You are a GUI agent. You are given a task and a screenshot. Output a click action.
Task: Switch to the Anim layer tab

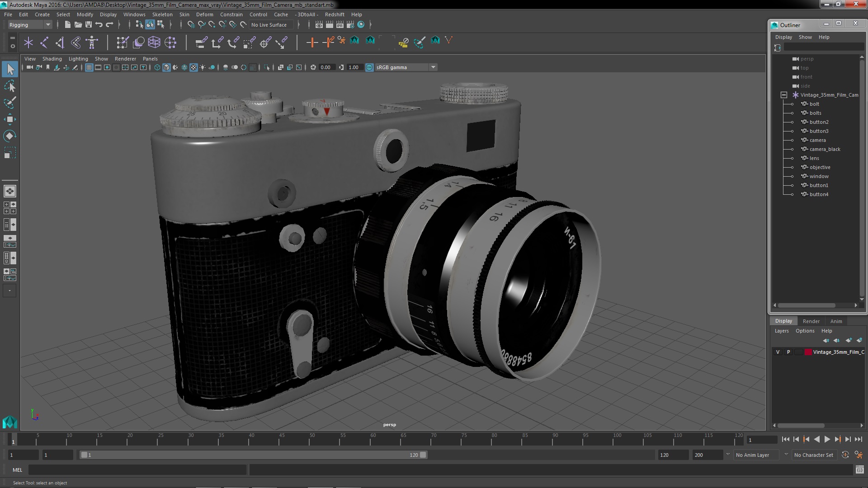click(x=836, y=321)
